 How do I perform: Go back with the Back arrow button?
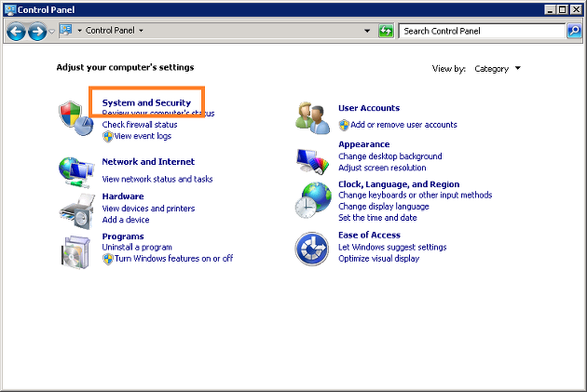16,31
